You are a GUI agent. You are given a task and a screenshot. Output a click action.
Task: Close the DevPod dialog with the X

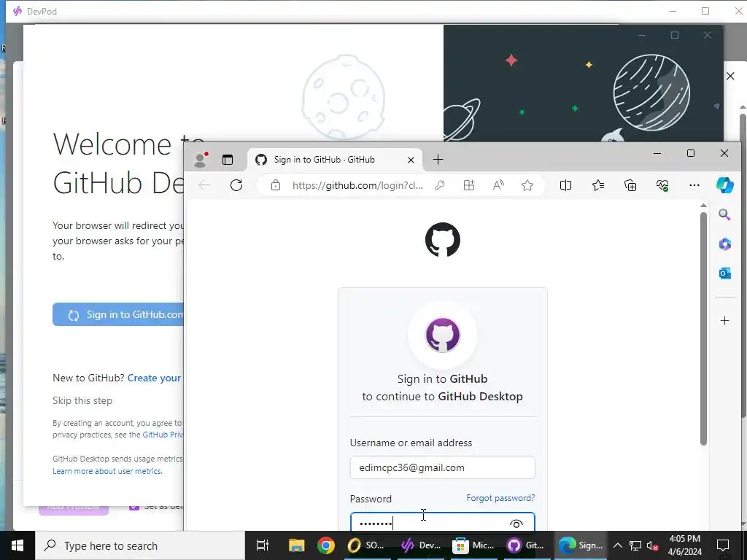pyautogui.click(x=730, y=76)
